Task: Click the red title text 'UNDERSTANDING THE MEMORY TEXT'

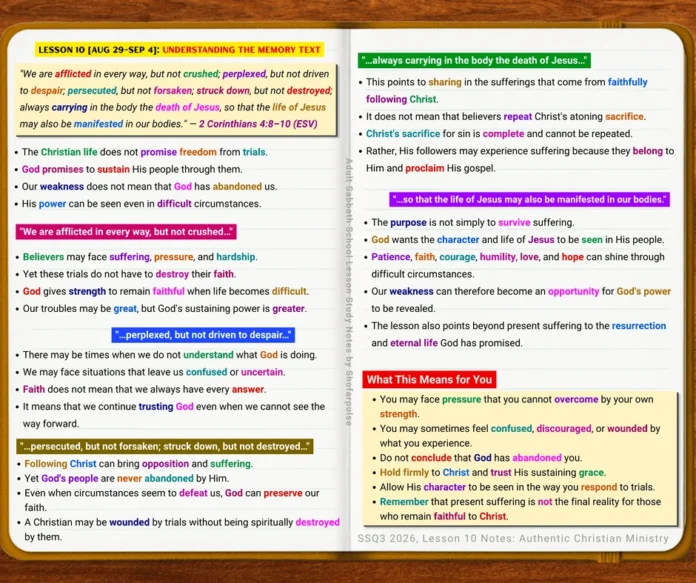Action: click(x=241, y=50)
